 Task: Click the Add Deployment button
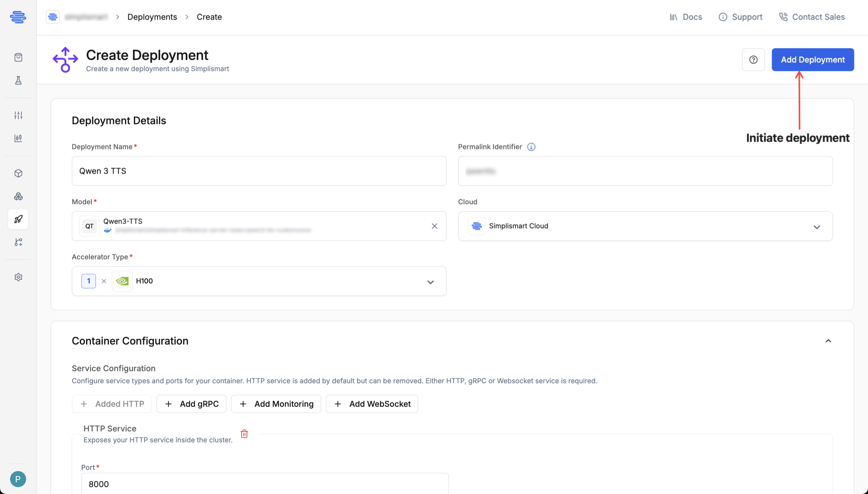tap(813, 60)
